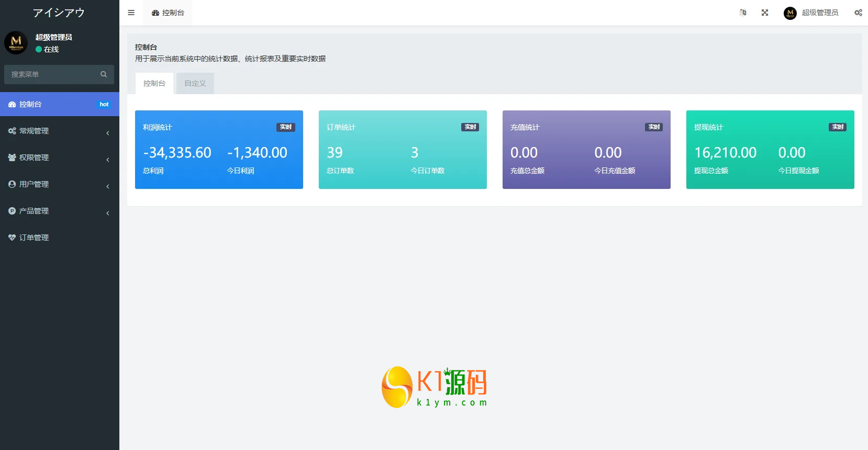This screenshot has width=868, height=450.
Task: Click the 0.00 value above 充值总金额
Action: click(524, 153)
